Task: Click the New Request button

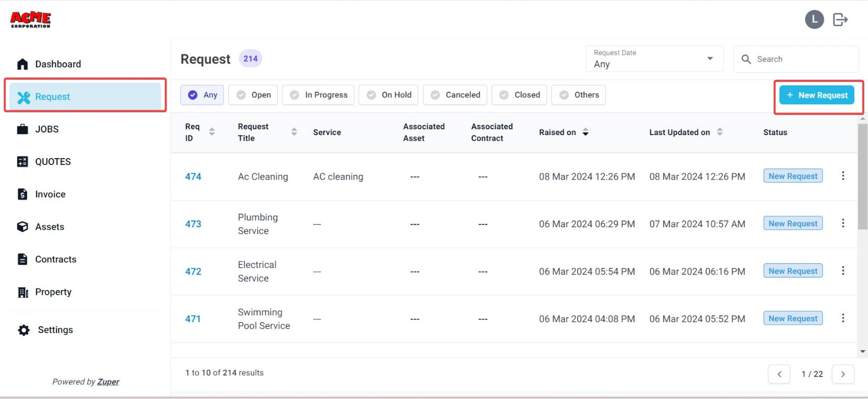Action: [x=817, y=95]
